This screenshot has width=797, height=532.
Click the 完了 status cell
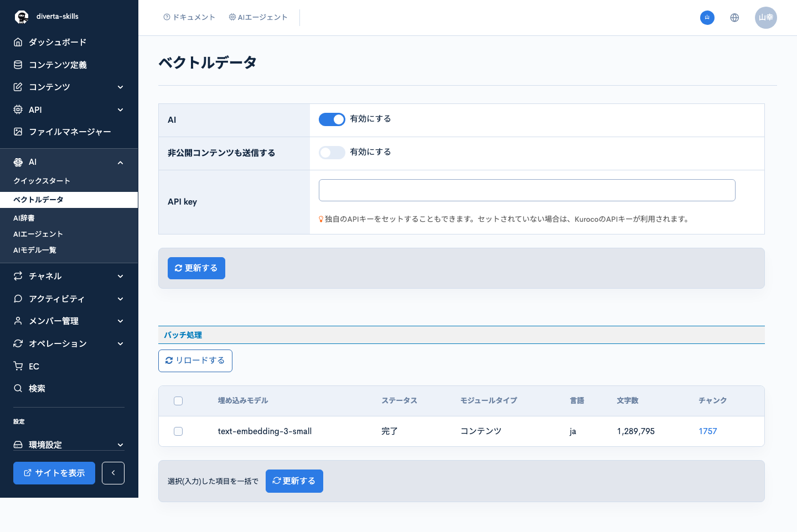[390, 431]
